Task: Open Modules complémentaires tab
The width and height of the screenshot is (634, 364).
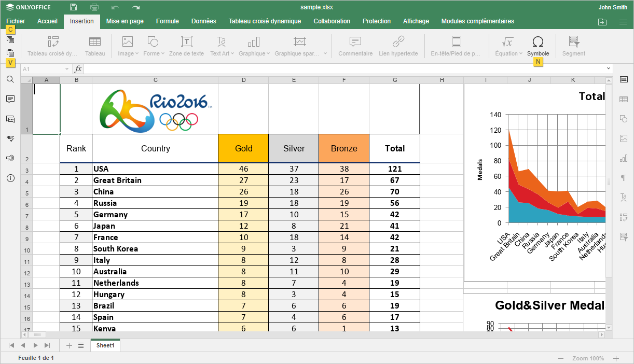Action: click(x=478, y=21)
